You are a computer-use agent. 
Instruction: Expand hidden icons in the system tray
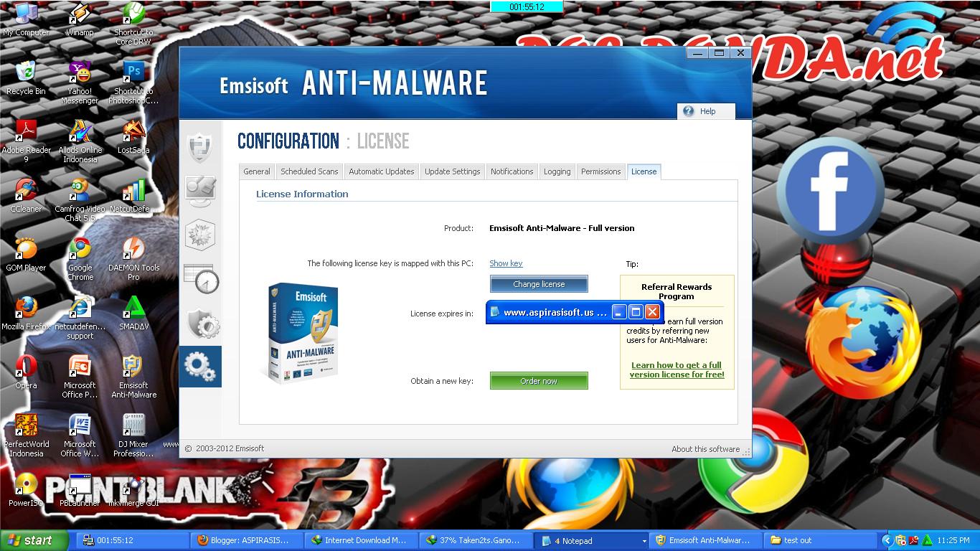[x=887, y=540]
